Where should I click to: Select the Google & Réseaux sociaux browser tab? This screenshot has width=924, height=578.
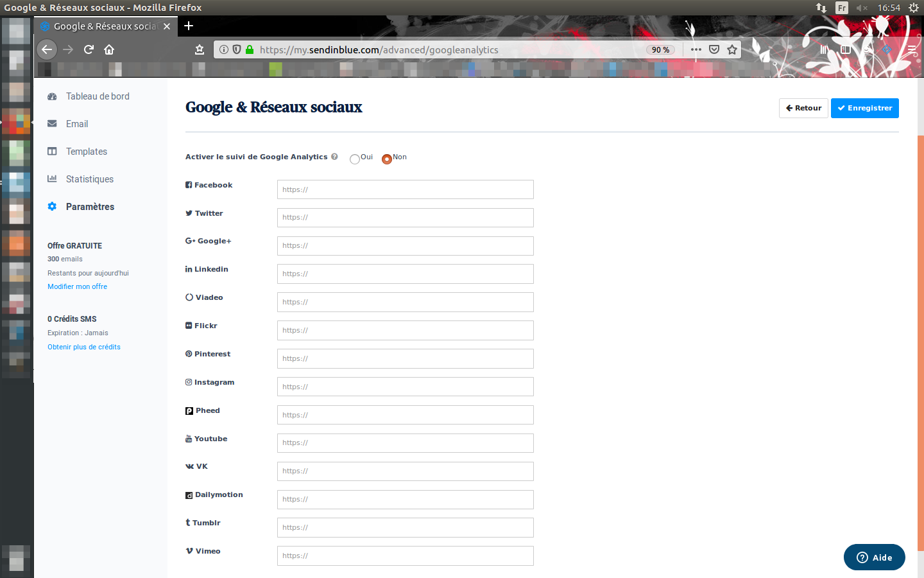coord(105,26)
